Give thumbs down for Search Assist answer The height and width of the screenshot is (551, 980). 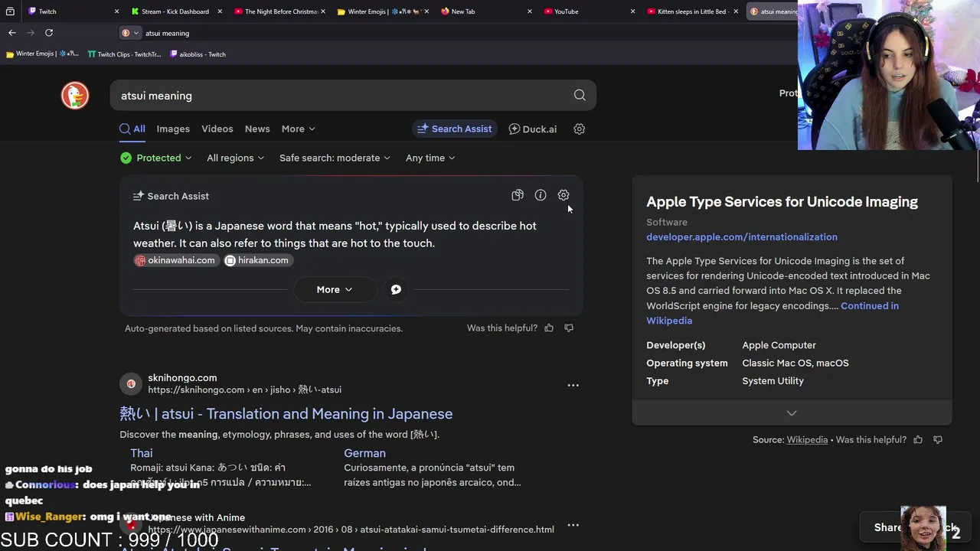(569, 328)
